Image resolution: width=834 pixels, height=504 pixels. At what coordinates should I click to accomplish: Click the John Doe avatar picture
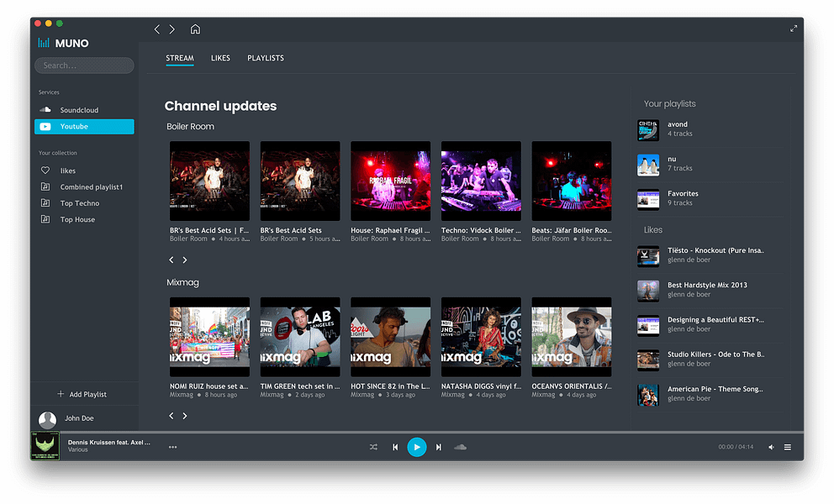[47, 419]
